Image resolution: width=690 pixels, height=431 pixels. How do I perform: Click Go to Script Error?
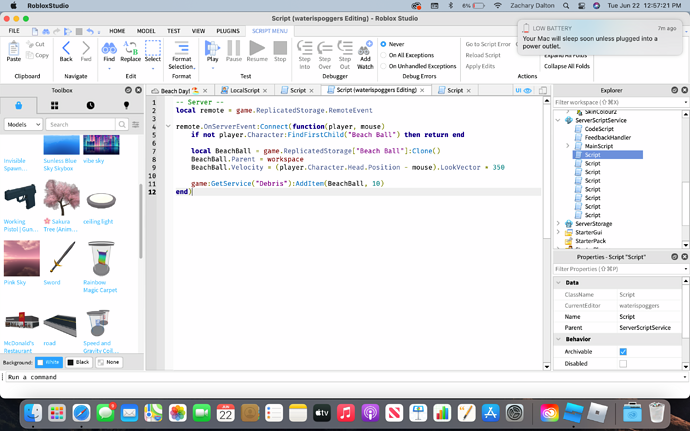point(488,44)
